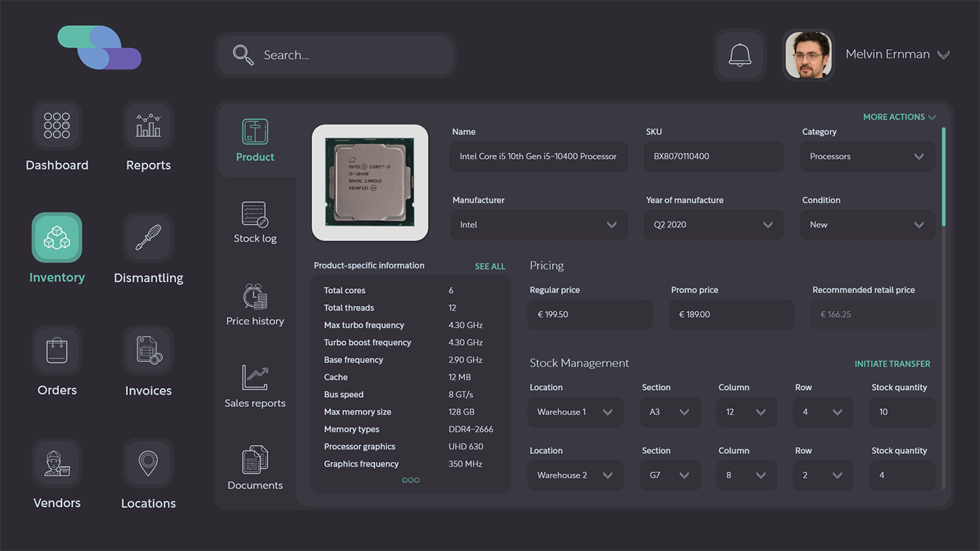980x551 pixels.
Task: Click the notification bell icon
Action: [x=740, y=55]
